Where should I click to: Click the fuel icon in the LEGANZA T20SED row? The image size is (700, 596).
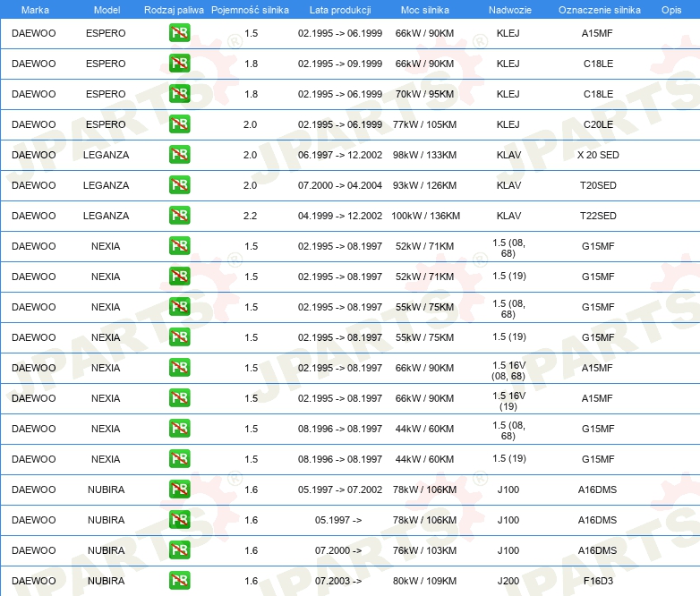(179, 185)
